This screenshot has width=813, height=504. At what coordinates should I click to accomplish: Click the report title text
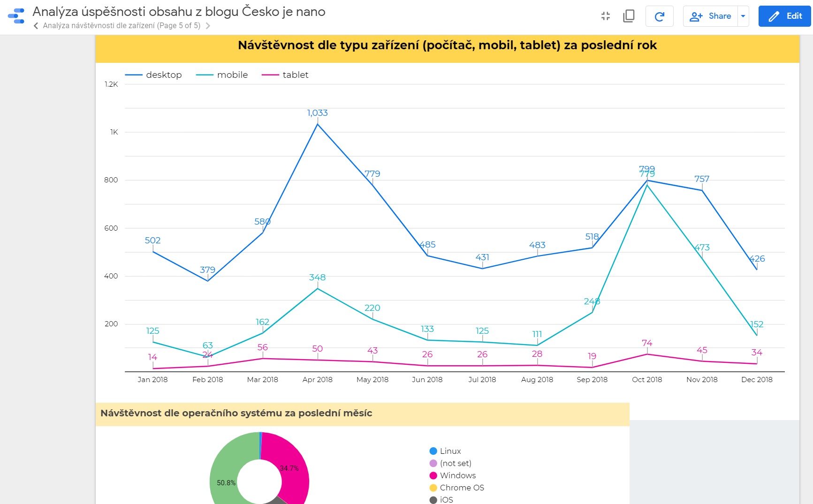tap(179, 12)
